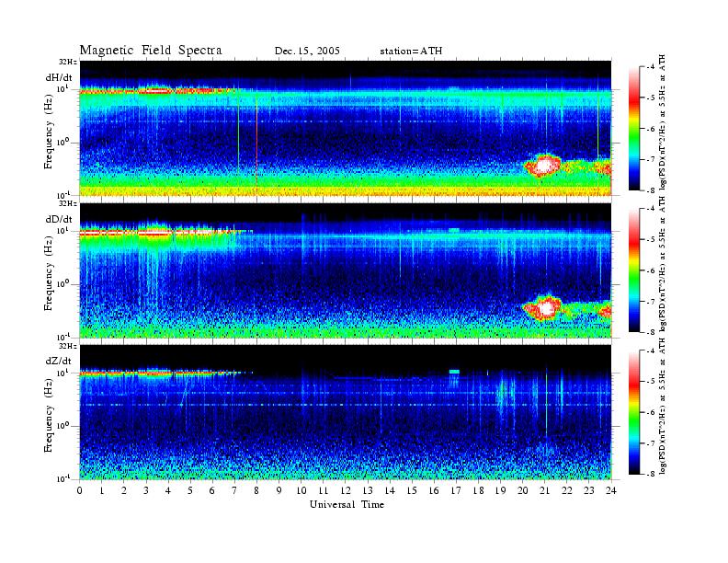Select the "dD/dt" panel label
This screenshot has width=728, height=563.
[x=59, y=219]
